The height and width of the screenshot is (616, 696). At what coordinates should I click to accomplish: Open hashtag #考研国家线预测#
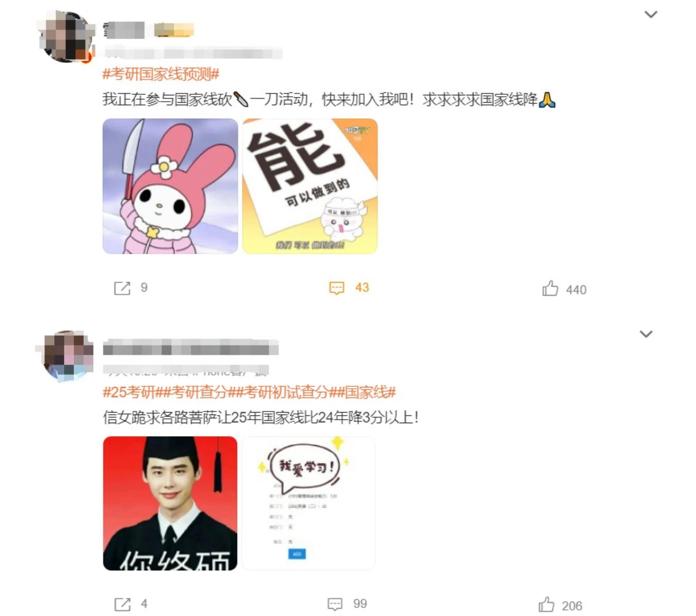point(161,74)
